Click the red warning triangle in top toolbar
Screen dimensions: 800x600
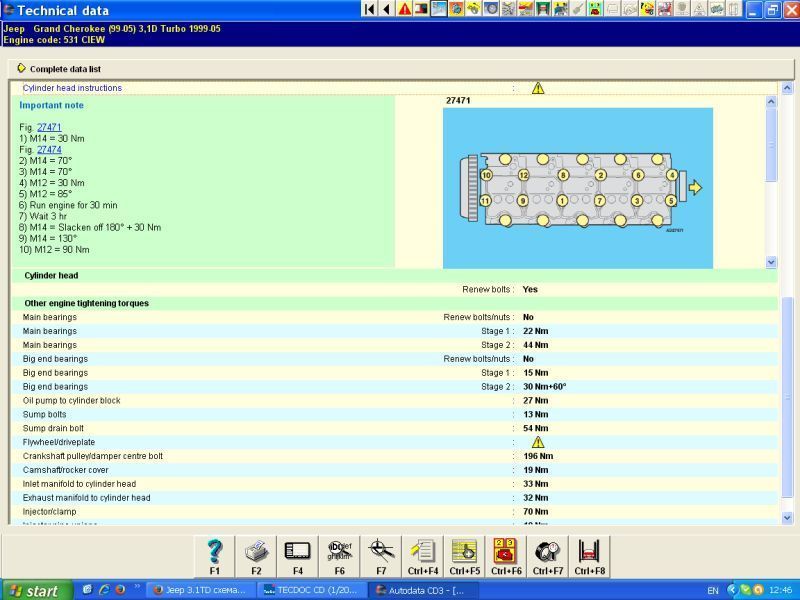click(404, 9)
